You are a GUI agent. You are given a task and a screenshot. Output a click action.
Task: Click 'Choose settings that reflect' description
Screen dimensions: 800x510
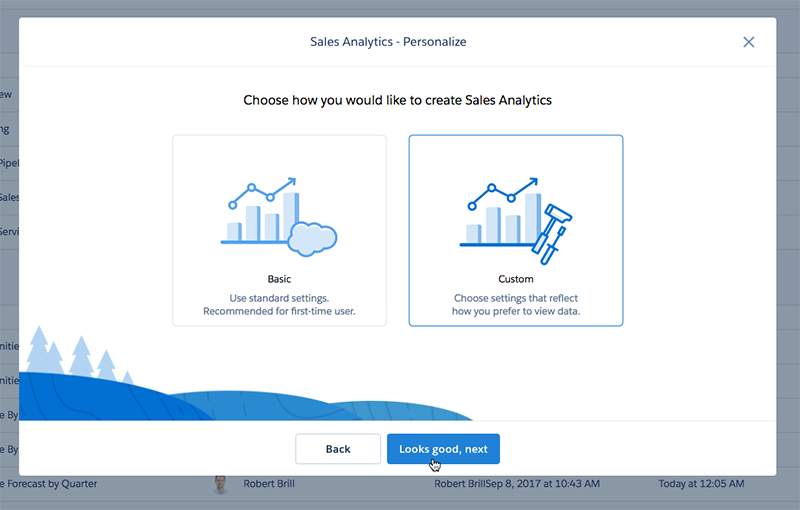[516, 298]
